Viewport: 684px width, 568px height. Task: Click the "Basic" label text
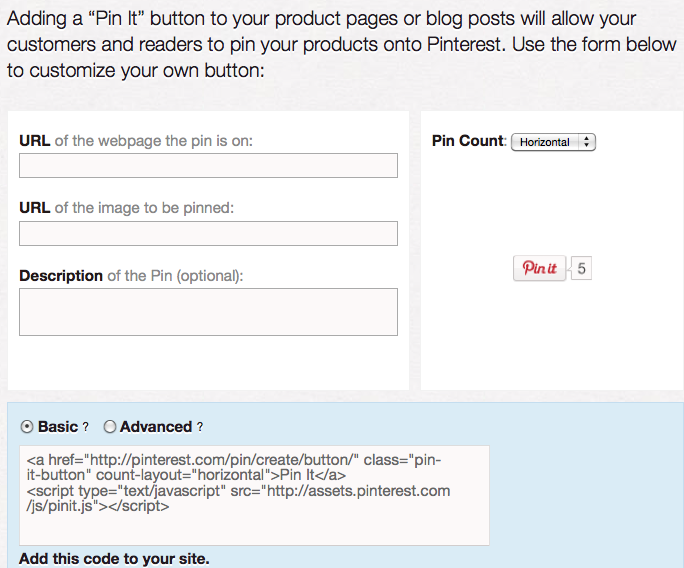pyautogui.click(x=58, y=427)
